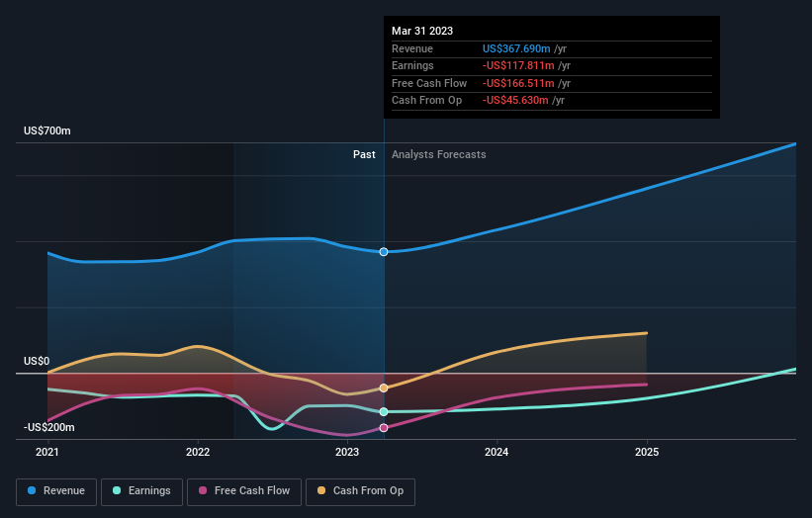Click the 2021 x-axis label
The height and width of the screenshot is (518, 812).
(x=47, y=452)
